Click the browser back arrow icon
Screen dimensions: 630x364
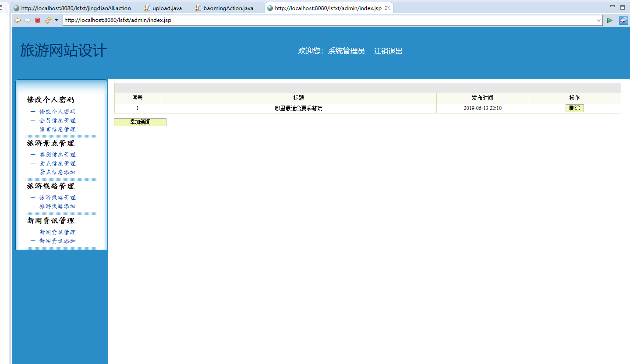(18, 20)
